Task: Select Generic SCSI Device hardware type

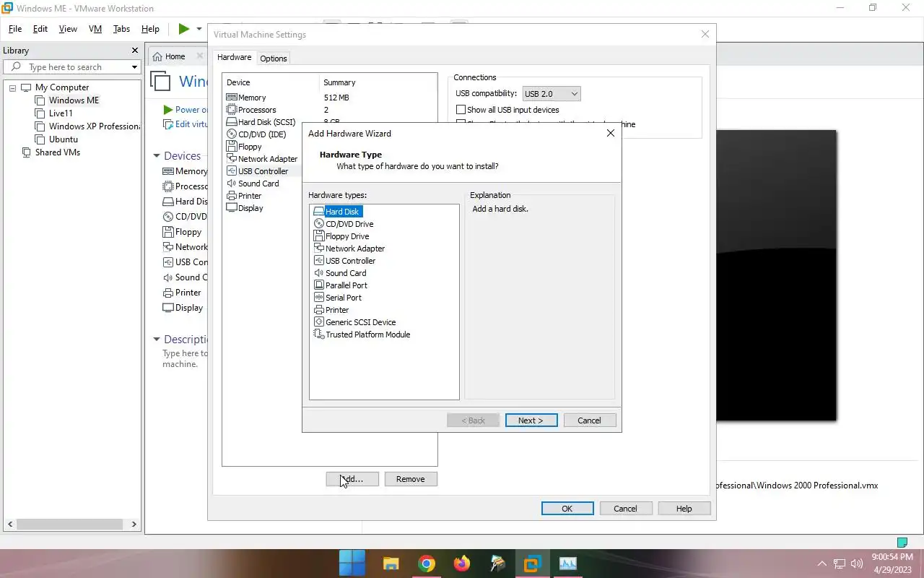Action: click(x=354, y=322)
